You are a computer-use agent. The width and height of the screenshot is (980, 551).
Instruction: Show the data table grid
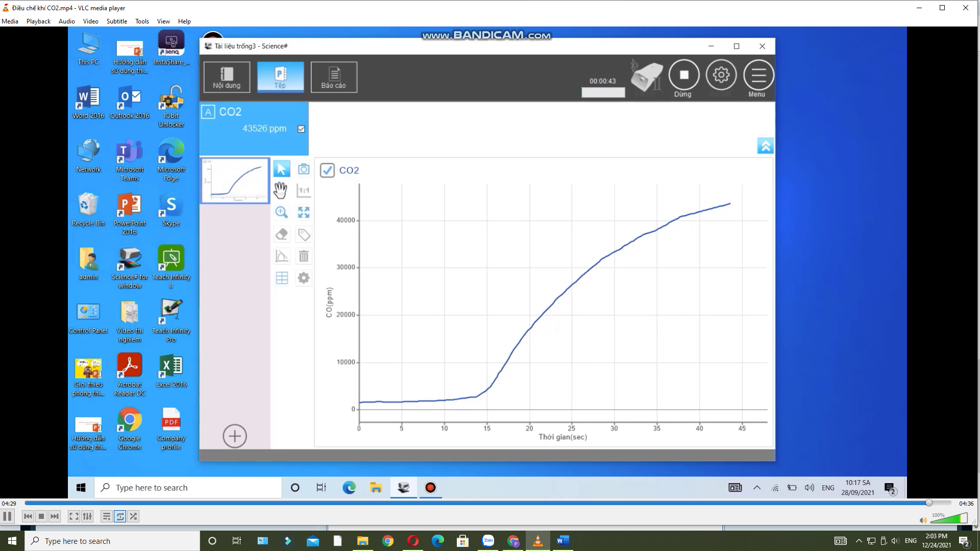coord(282,278)
